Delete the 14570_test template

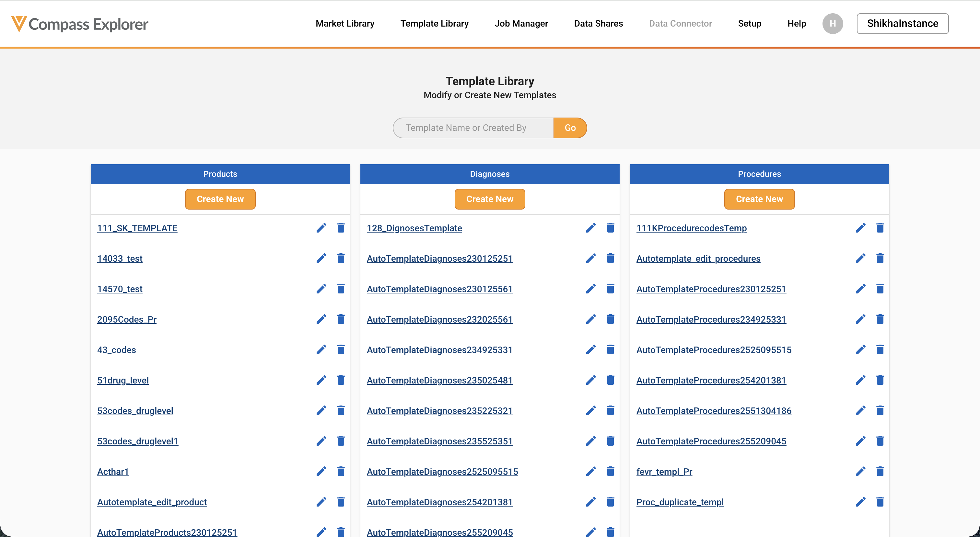(341, 289)
